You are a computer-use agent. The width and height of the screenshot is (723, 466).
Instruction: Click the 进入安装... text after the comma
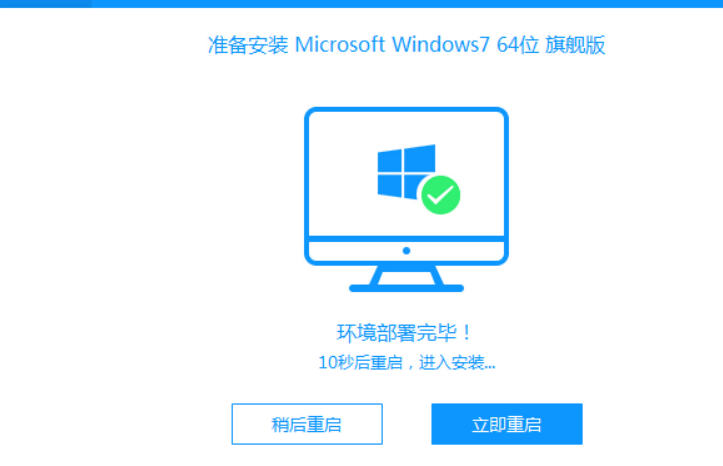point(457,363)
